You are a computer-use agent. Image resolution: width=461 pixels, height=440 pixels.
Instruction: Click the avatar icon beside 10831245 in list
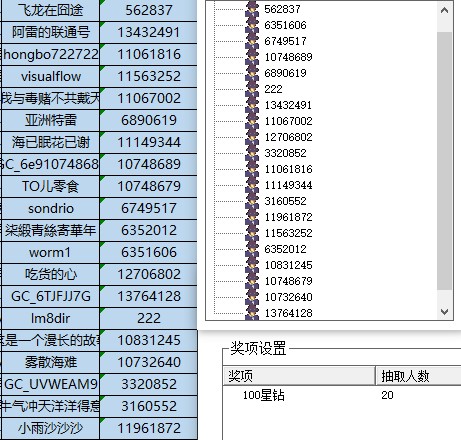point(252,265)
